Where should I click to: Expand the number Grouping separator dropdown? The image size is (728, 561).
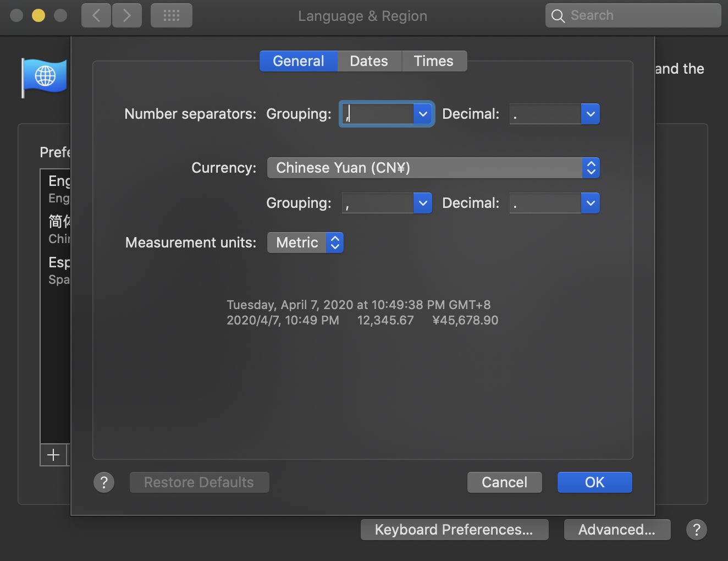[x=423, y=114]
